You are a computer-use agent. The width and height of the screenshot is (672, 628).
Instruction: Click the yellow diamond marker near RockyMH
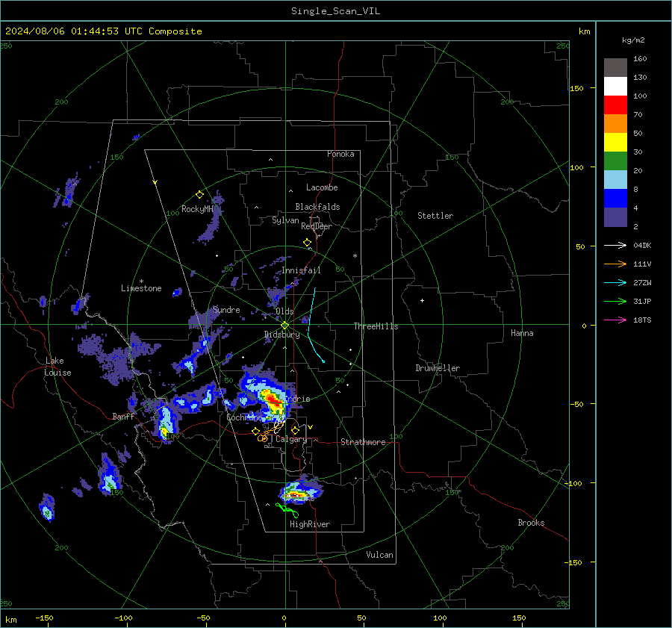click(x=199, y=195)
